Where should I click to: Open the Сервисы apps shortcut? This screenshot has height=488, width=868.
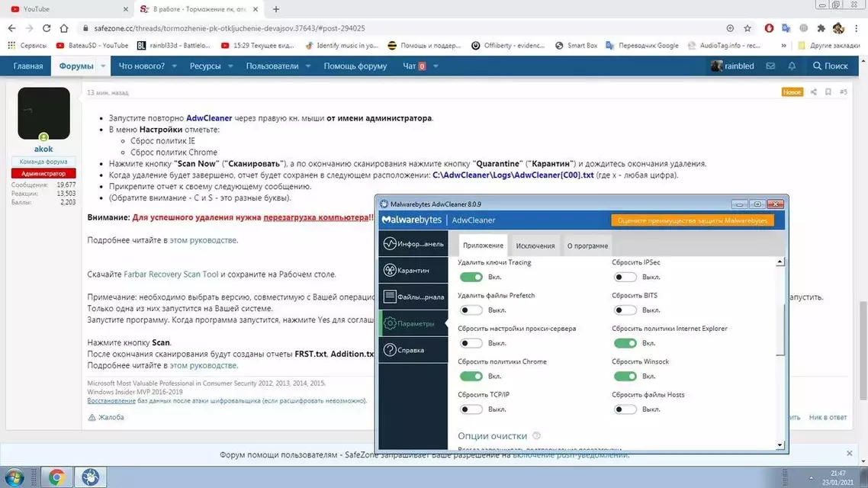27,46
